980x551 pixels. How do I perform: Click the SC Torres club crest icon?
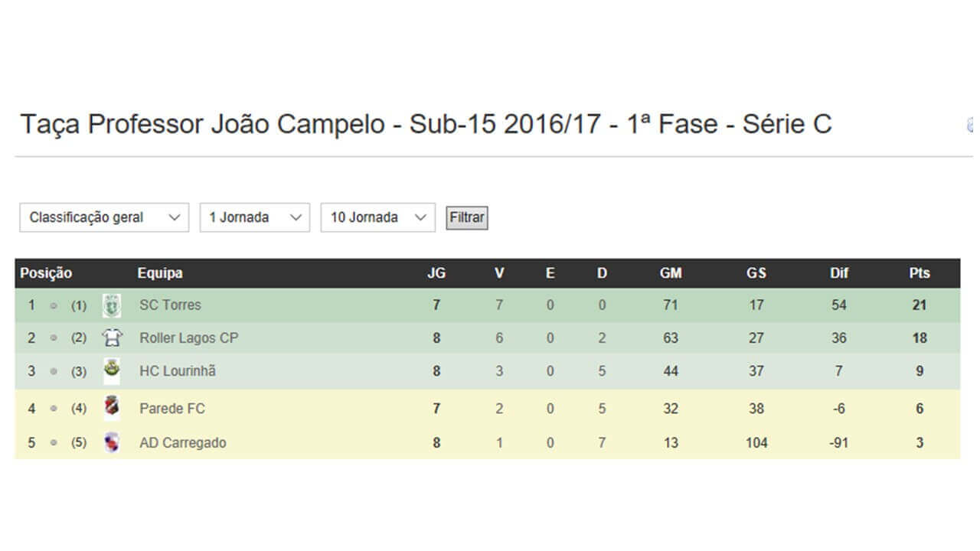point(112,305)
